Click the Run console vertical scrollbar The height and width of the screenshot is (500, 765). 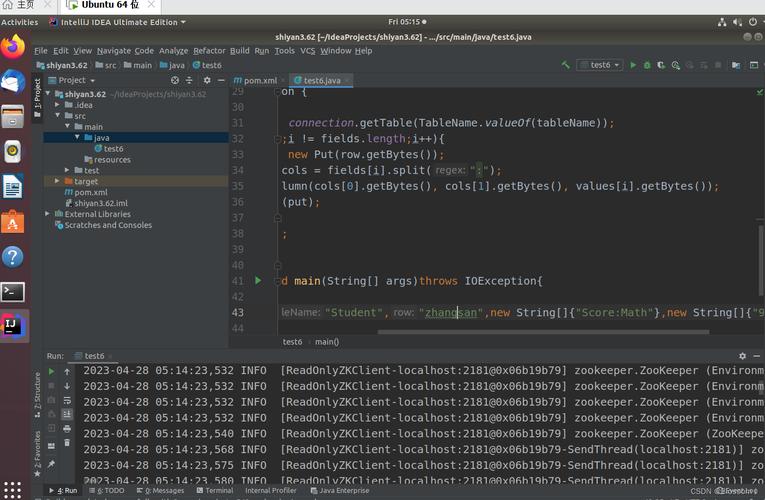click(761, 387)
